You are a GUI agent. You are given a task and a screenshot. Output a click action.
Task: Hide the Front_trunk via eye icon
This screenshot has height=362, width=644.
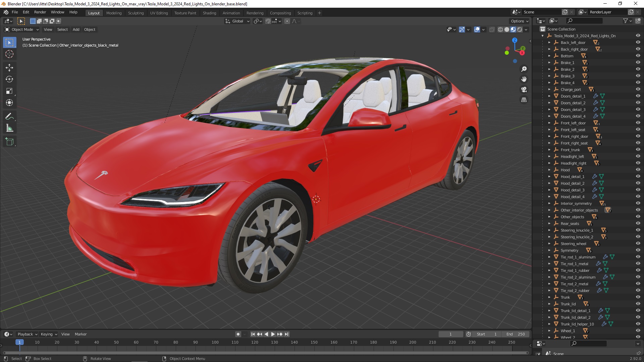[638, 150]
